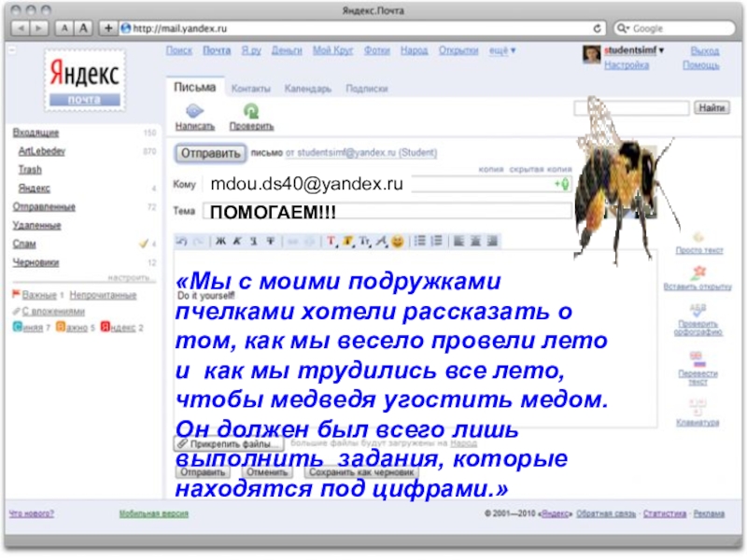Center align the text
The width and height of the screenshot is (747, 560).
(475, 241)
